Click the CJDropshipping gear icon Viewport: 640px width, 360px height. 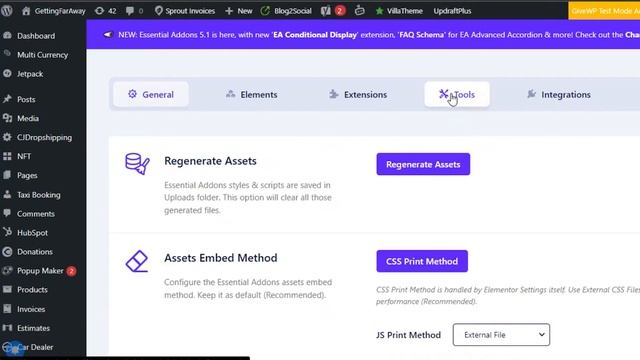pyautogui.click(x=7, y=137)
